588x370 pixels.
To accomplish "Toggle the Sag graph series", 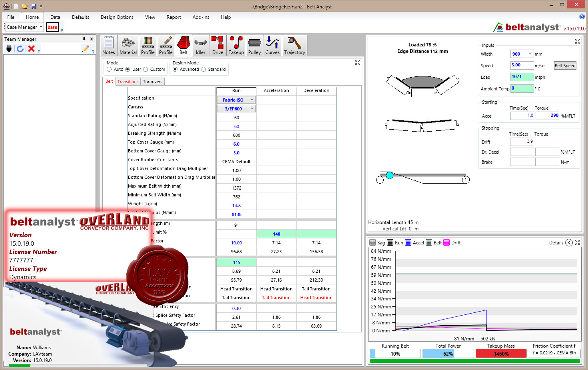I will coord(373,242).
